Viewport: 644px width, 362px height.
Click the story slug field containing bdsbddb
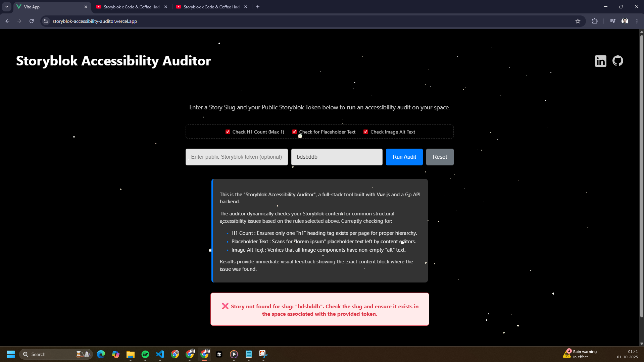coord(337,157)
